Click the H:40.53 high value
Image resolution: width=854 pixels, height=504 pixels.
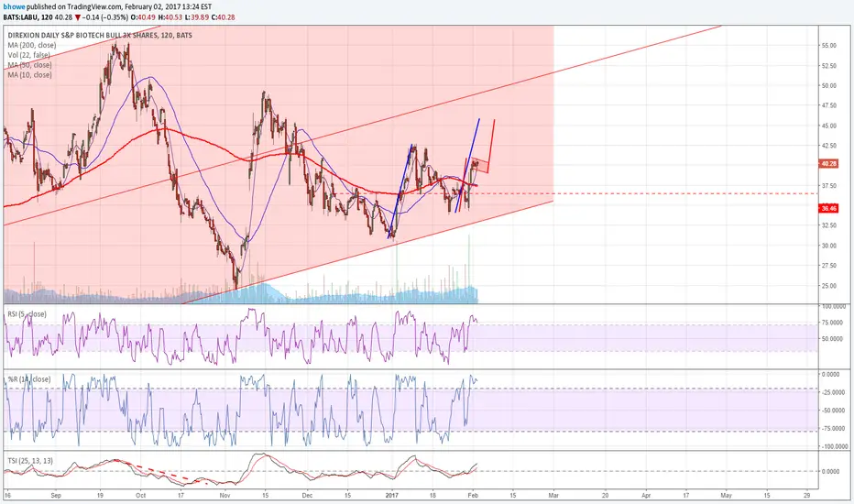coord(168,17)
